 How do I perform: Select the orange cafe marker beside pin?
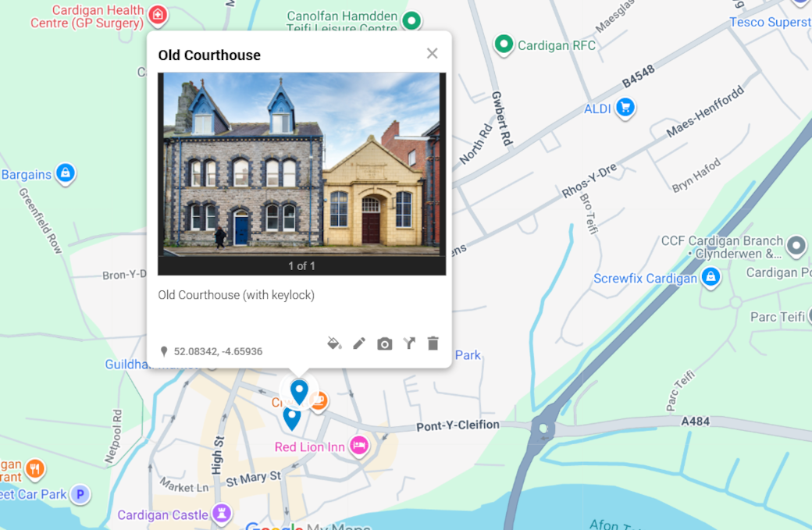pos(318,401)
